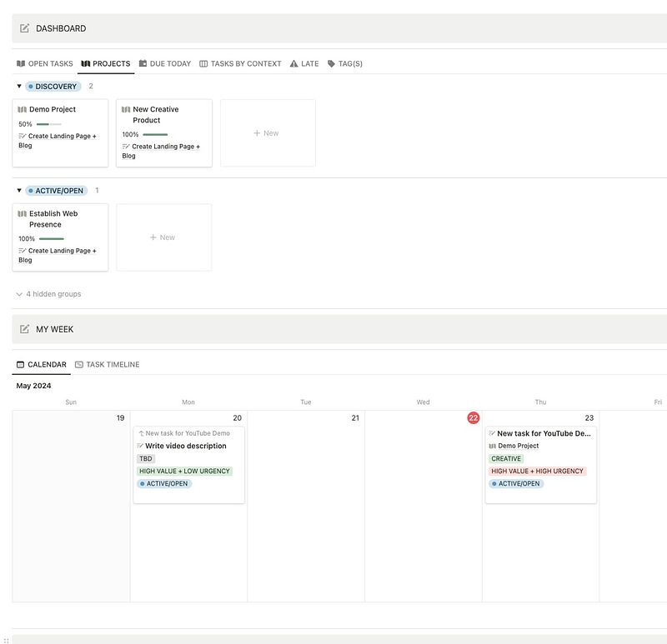Viewport: 667px width, 644px height.
Task: Click the page icon on the May 23 task card
Action: click(490, 432)
